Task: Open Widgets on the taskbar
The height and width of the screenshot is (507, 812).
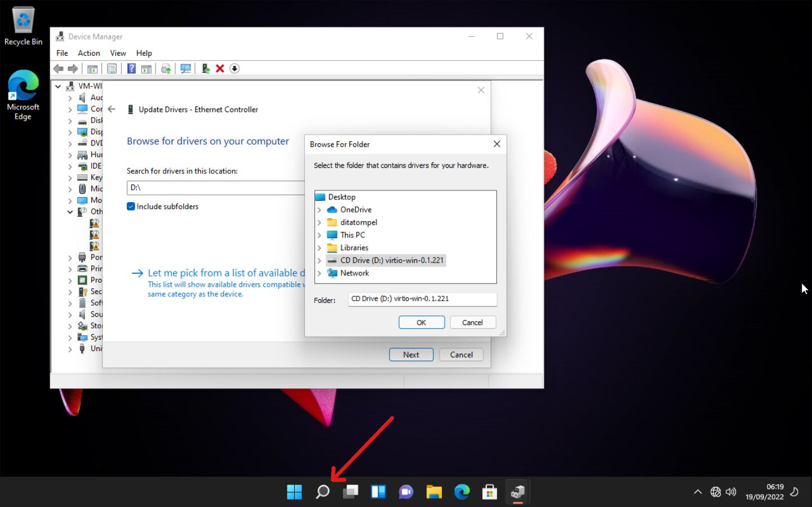Action: pyautogui.click(x=378, y=492)
